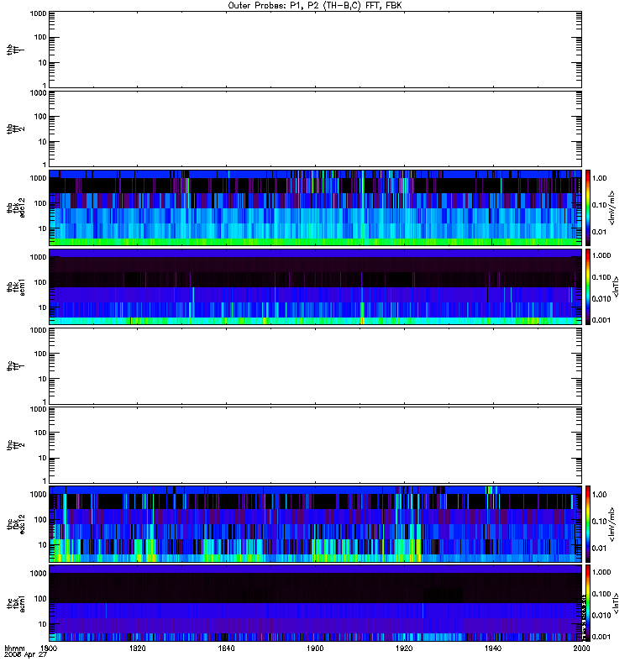The width and height of the screenshot is (630, 672).
Task: Open the 'thc fbk edc12' spectrogram panel
Action: [x=315, y=524]
